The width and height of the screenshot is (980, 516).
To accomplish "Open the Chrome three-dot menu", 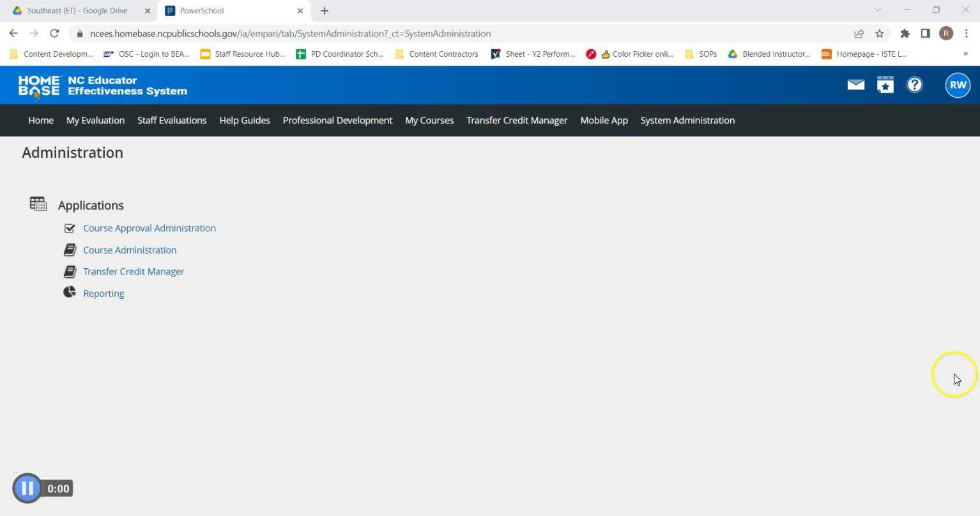I will [967, 33].
